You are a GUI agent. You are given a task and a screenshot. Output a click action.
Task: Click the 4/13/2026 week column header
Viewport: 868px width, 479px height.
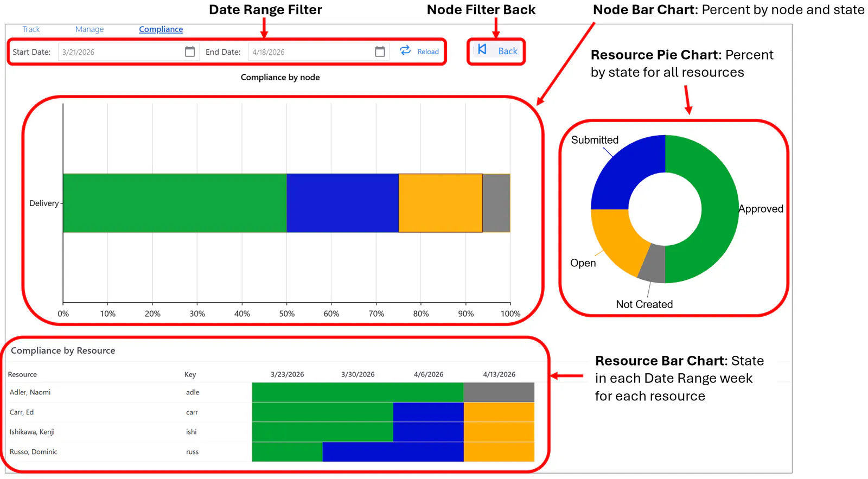499,374
